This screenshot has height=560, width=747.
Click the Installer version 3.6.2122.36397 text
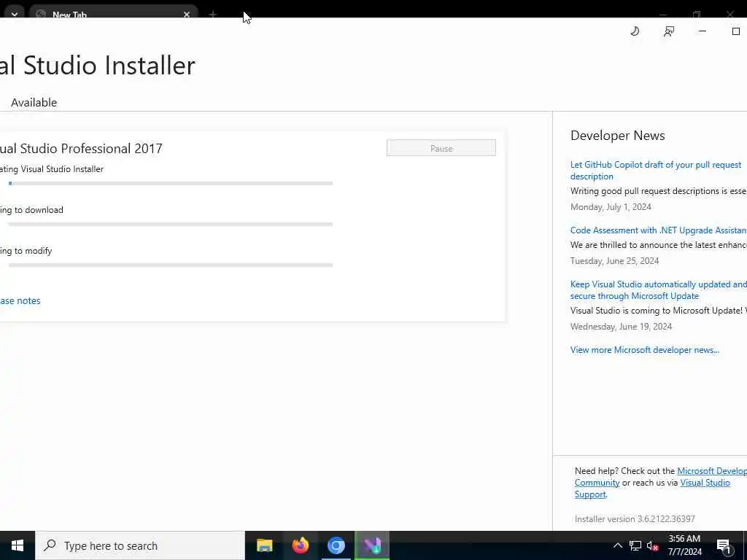(x=635, y=519)
